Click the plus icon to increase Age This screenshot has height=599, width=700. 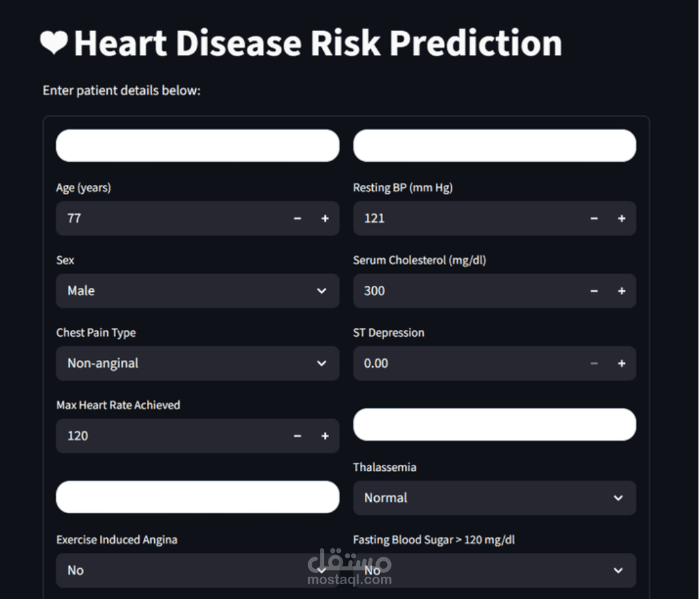coord(325,218)
